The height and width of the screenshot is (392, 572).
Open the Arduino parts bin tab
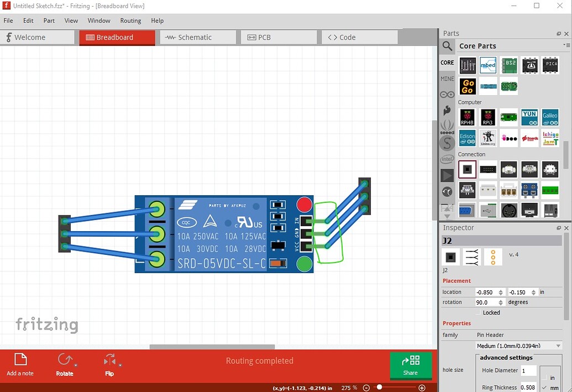pyautogui.click(x=447, y=95)
